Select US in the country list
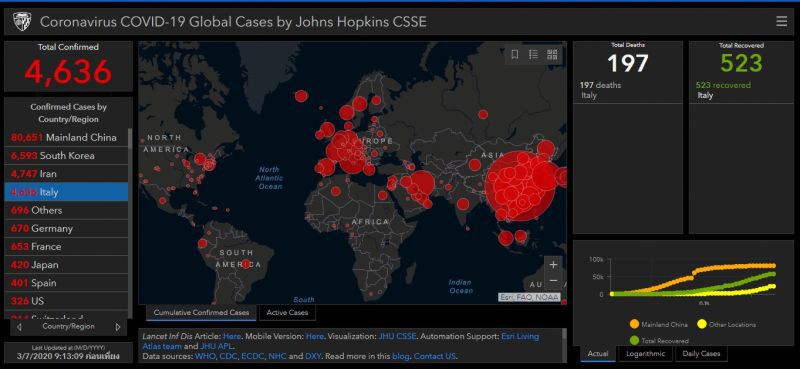800x369 pixels. click(x=66, y=301)
